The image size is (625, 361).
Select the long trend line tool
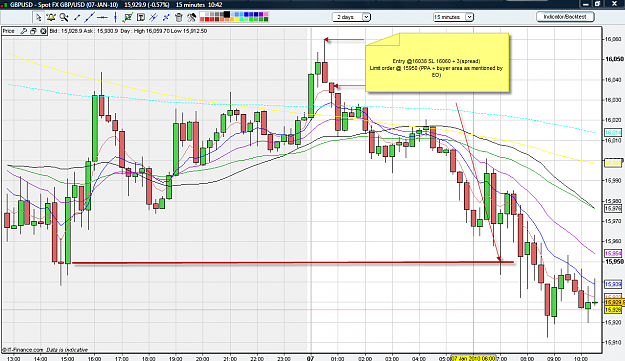[89, 17]
